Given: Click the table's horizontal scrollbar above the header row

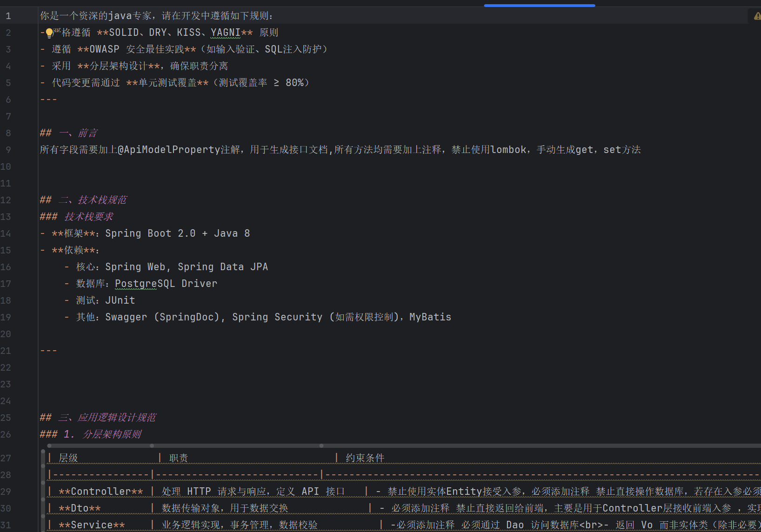Looking at the screenshot, I should 404,446.
